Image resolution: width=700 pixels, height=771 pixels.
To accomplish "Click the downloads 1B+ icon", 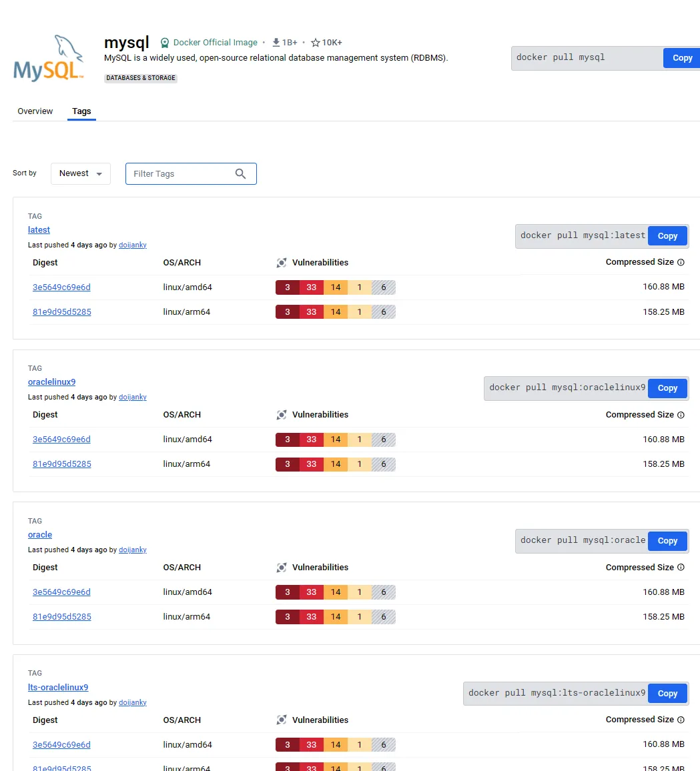I will (x=276, y=42).
